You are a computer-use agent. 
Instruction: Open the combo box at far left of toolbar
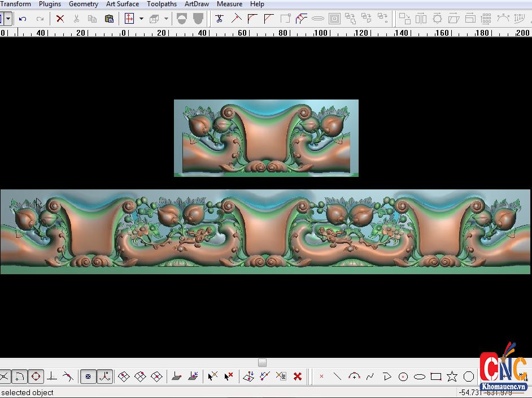click(8, 19)
